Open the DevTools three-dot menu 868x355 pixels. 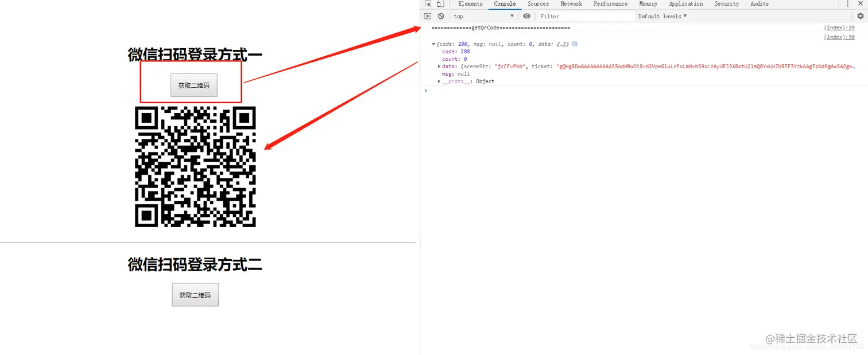click(x=848, y=4)
